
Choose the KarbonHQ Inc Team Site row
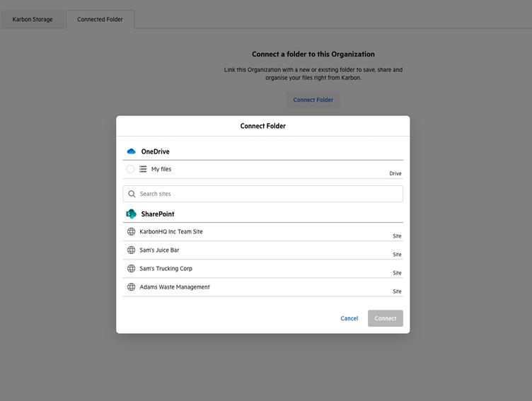pos(262,233)
